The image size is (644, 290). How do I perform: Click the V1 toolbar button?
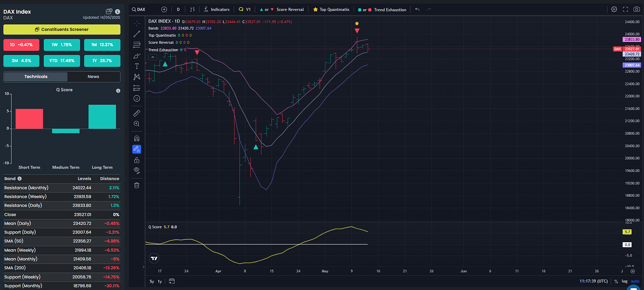[x=245, y=9]
